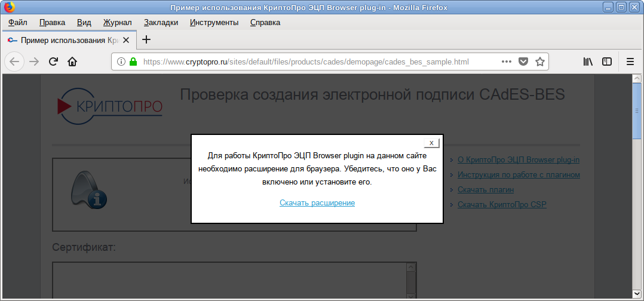
Task: Reload the current page
Action: coord(53,62)
